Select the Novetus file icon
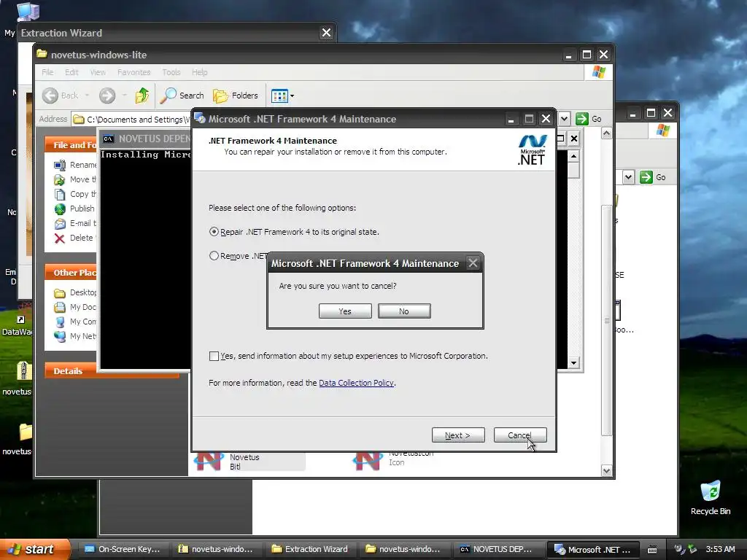 pos(209,461)
